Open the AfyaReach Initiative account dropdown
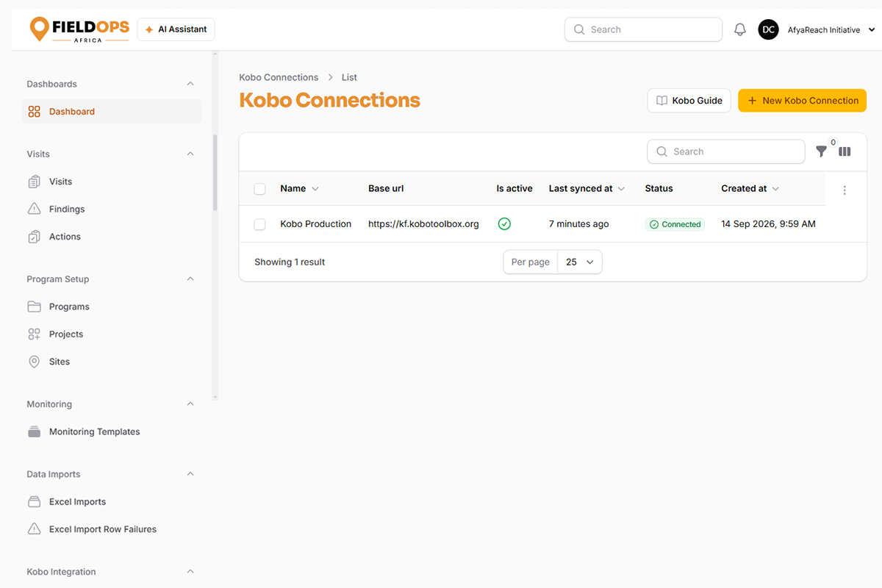The image size is (882, 588). point(831,30)
